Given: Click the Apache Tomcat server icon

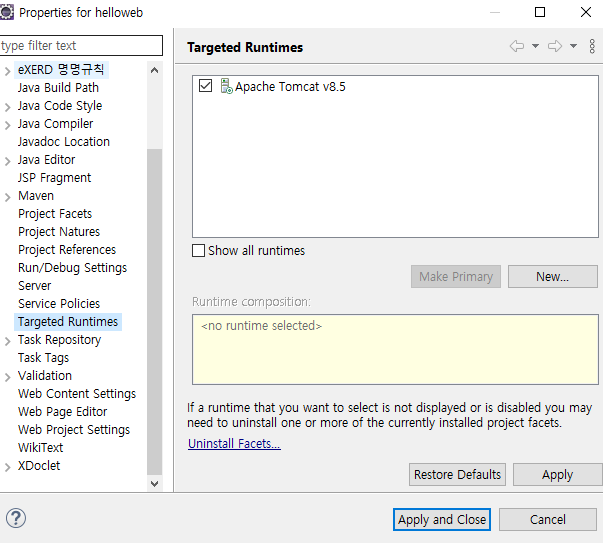Looking at the screenshot, I should coord(226,87).
